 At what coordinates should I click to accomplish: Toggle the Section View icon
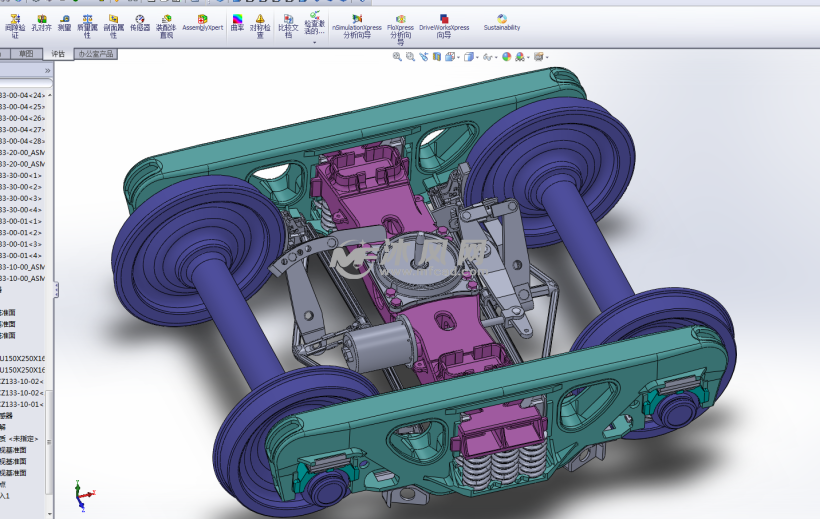click(437, 57)
